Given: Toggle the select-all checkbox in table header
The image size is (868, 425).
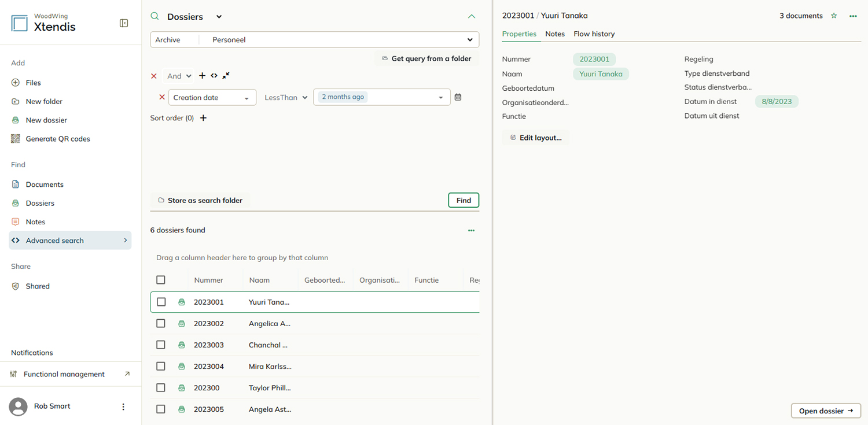Looking at the screenshot, I should coord(161,280).
